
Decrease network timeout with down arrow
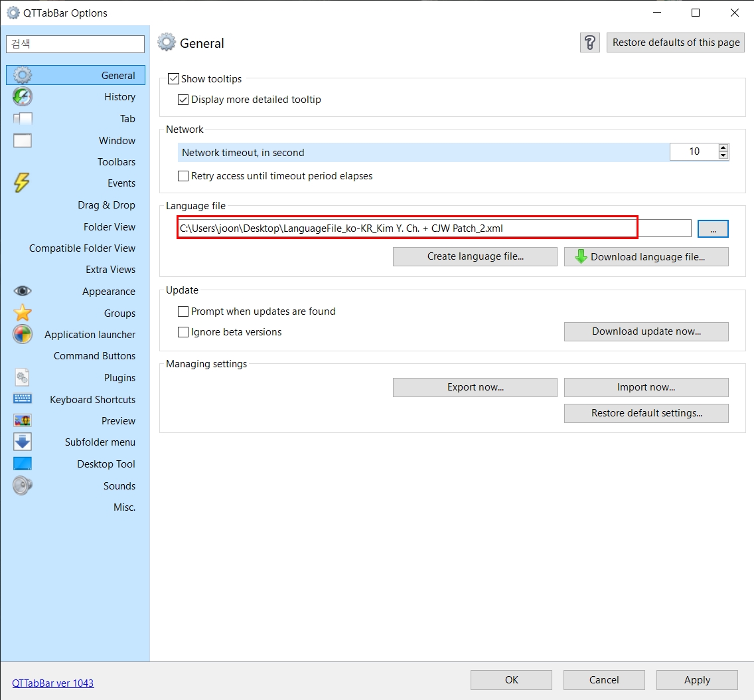723,155
